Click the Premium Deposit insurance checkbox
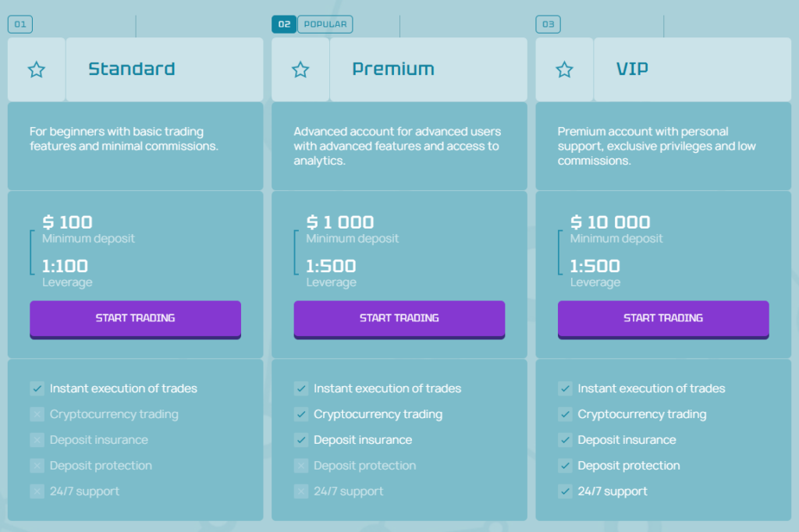The height and width of the screenshot is (532, 799). pyautogui.click(x=301, y=440)
